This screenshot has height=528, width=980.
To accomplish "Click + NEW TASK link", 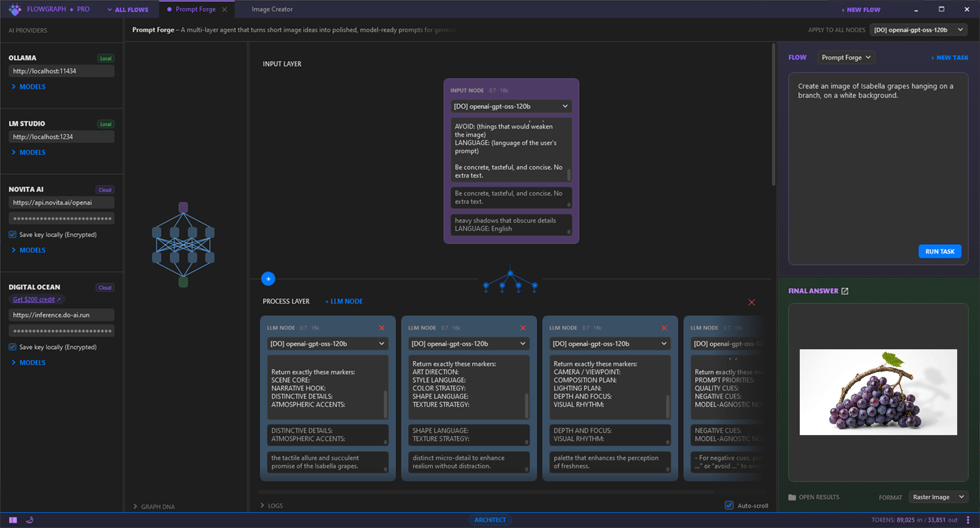I will [950, 58].
